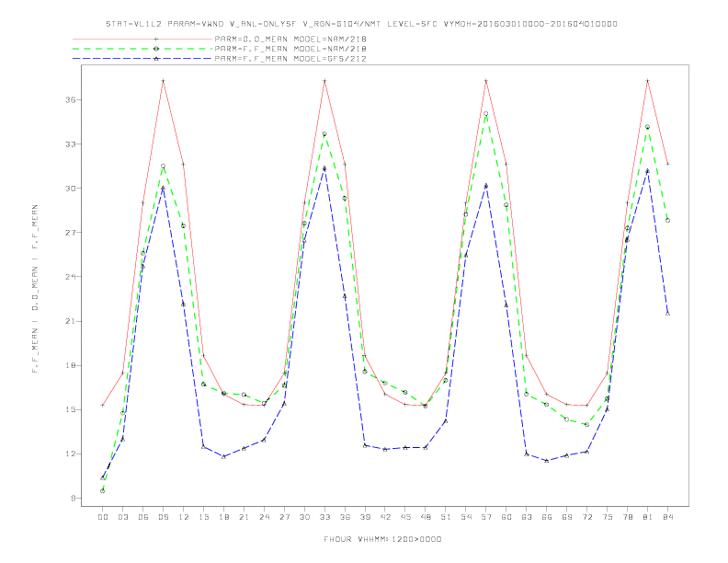
Task: Click y-axis tick label 33
Action: (71, 144)
